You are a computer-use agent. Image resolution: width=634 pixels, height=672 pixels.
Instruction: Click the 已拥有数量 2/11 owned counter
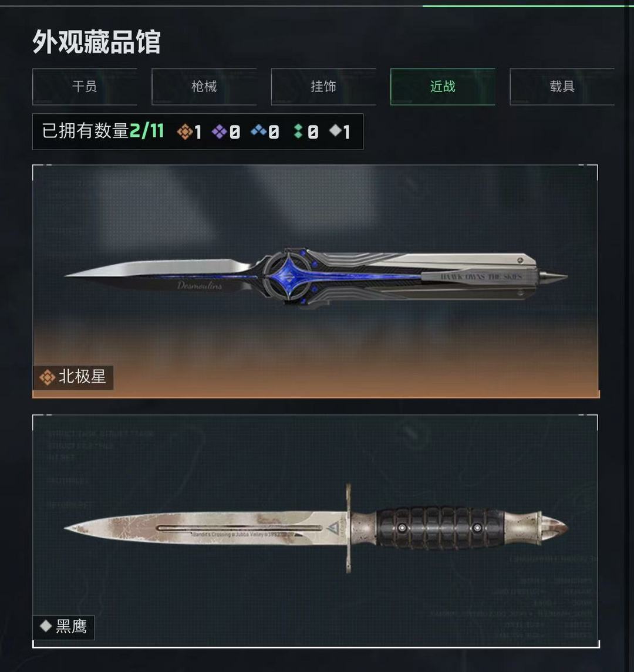tap(103, 131)
